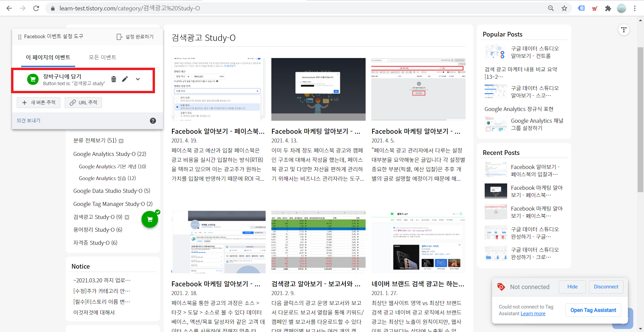
Task: Open the help question mark icon
Action: [153, 121]
